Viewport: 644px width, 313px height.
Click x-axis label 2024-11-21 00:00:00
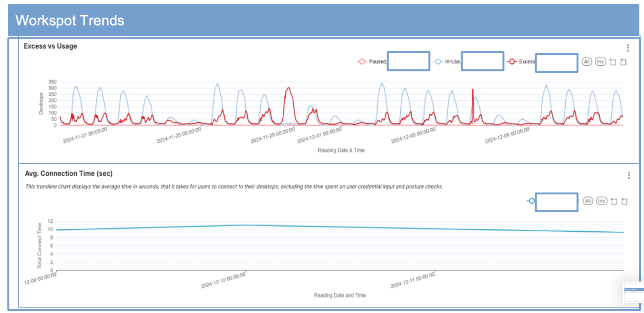coord(85,135)
